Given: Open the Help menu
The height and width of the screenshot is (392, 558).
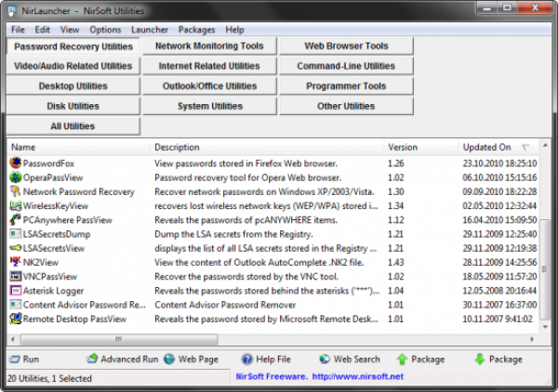Looking at the screenshot, I should [x=235, y=30].
